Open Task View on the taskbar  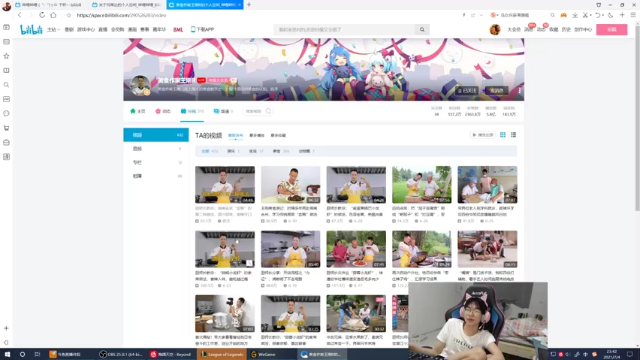click(37, 354)
